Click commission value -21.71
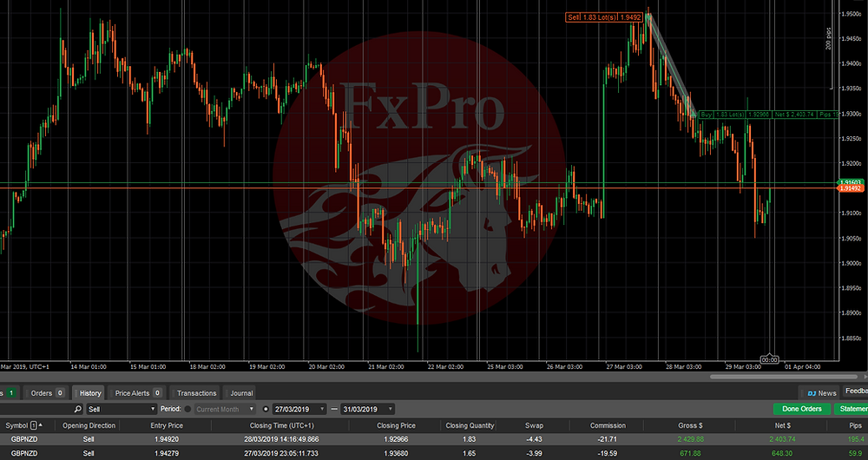This screenshot has height=460, width=868. click(x=607, y=439)
